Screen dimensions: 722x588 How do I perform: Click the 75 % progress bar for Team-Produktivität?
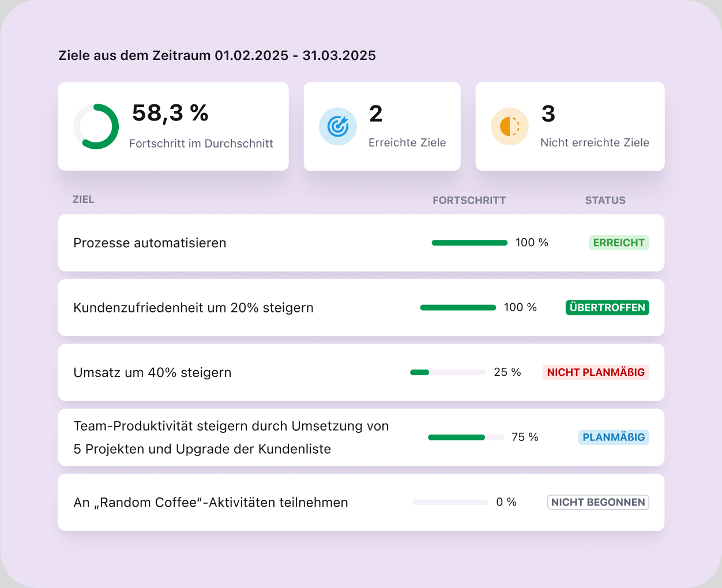(x=465, y=437)
